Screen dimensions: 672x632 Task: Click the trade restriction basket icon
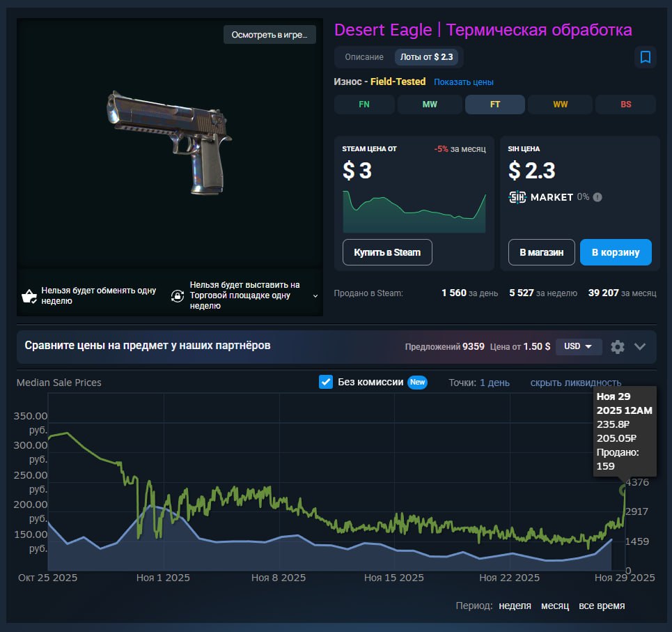(x=29, y=296)
